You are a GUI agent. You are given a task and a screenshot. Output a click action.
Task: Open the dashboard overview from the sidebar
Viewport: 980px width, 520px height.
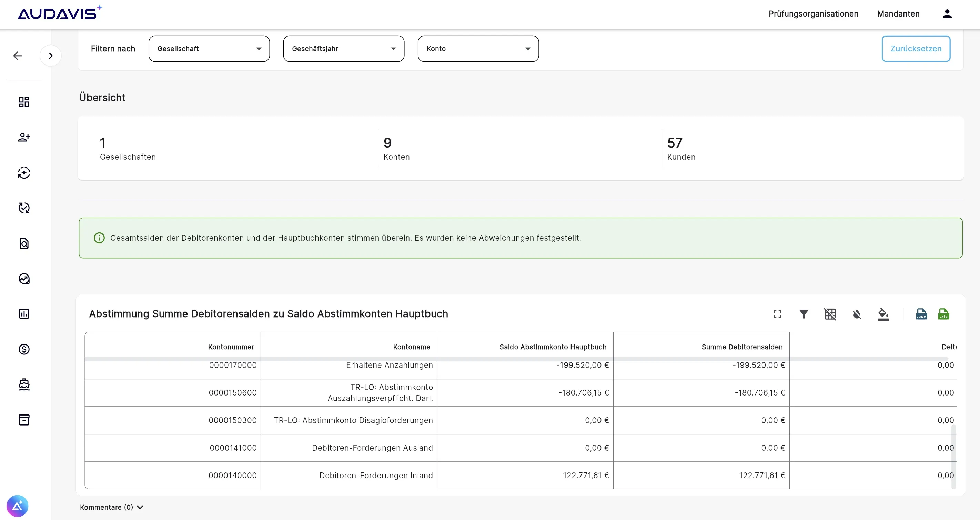tap(23, 102)
